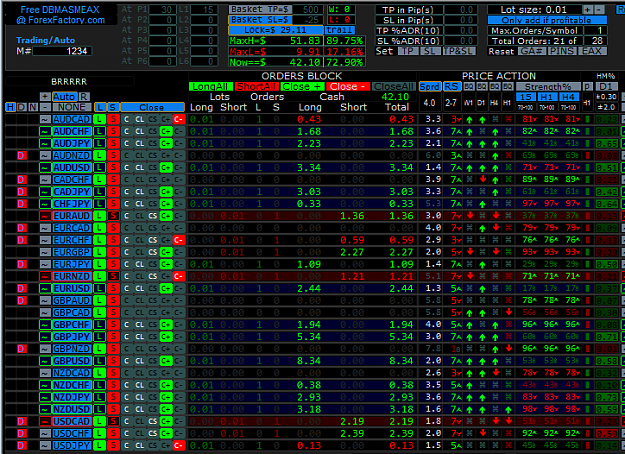Click the red D marker beside CADCHF

(x=22, y=179)
